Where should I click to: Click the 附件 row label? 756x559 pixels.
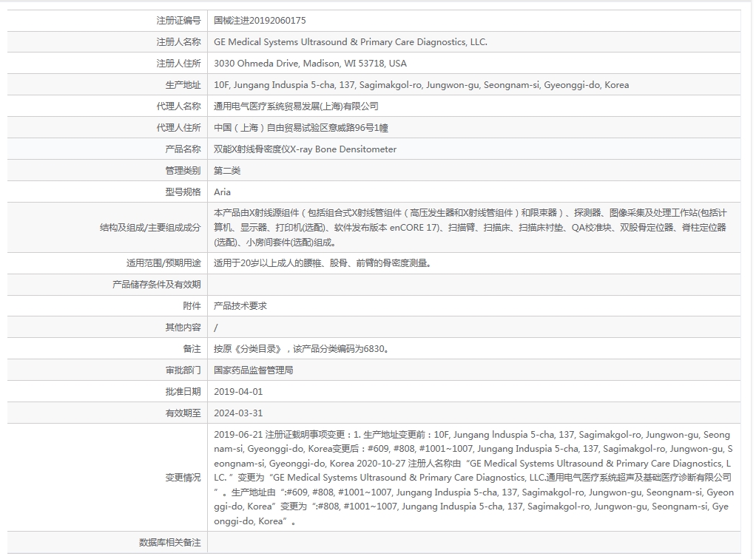point(192,306)
